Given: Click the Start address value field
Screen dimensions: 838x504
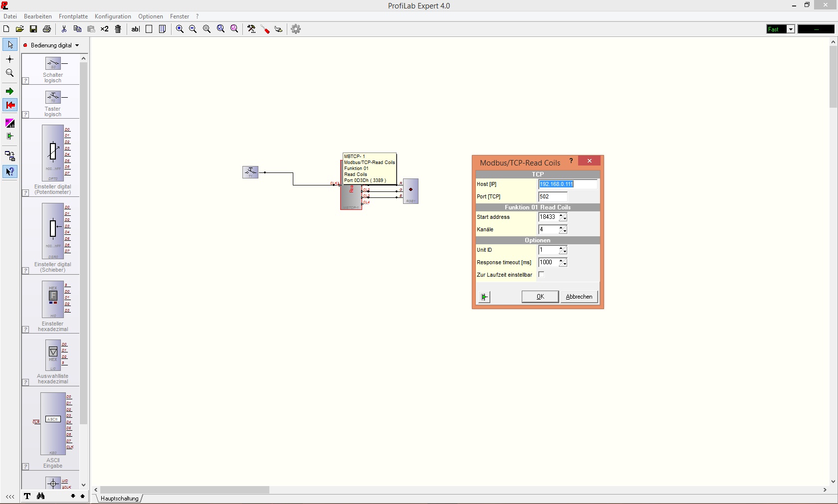Looking at the screenshot, I should [548, 217].
